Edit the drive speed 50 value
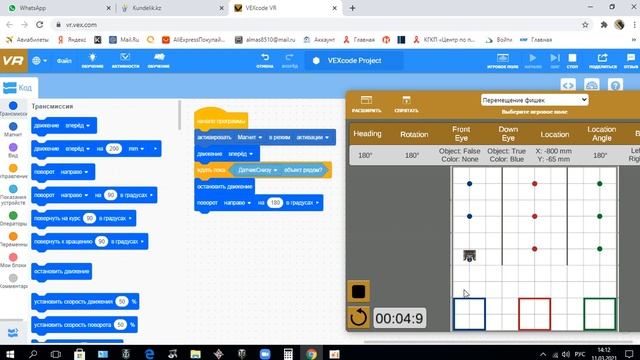Screen dimensions: 640x360 coord(121,302)
